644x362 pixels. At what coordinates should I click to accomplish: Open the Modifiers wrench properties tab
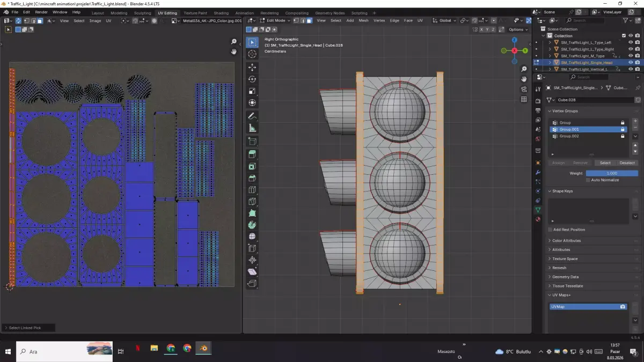point(538,172)
